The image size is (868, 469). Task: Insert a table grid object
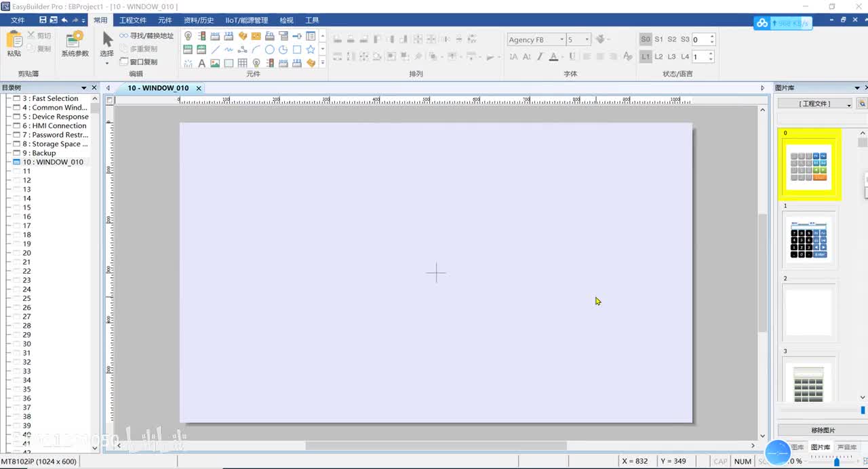(x=242, y=63)
